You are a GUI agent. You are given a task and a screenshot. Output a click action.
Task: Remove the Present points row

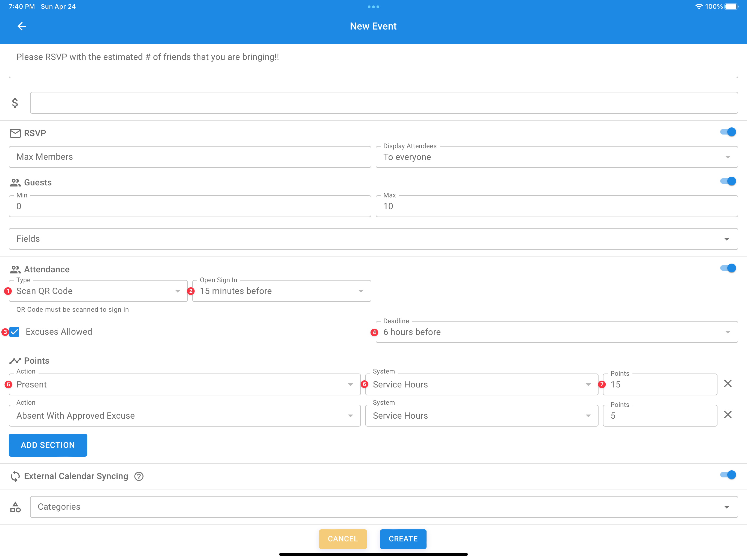728,383
